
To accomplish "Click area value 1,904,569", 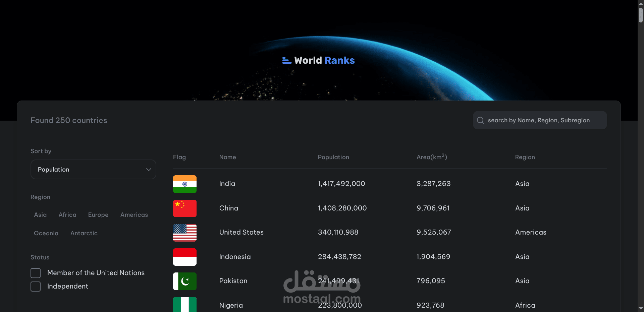I will (x=433, y=257).
